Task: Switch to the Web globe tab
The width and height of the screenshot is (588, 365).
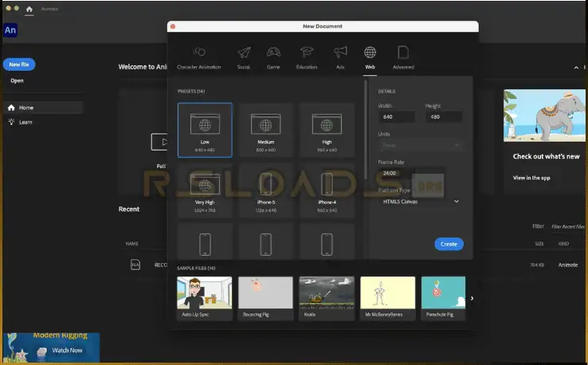Action: tap(370, 53)
